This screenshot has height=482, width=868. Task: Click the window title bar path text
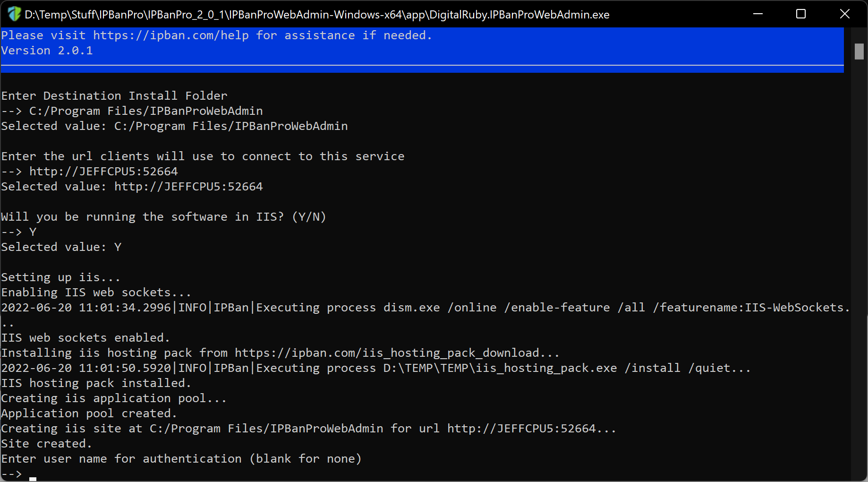coord(317,15)
